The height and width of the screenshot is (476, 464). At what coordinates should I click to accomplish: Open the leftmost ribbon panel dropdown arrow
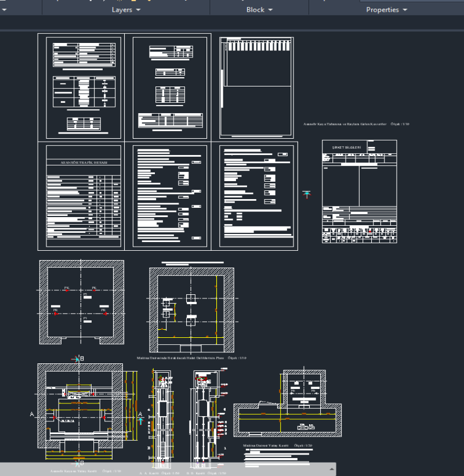3,10
